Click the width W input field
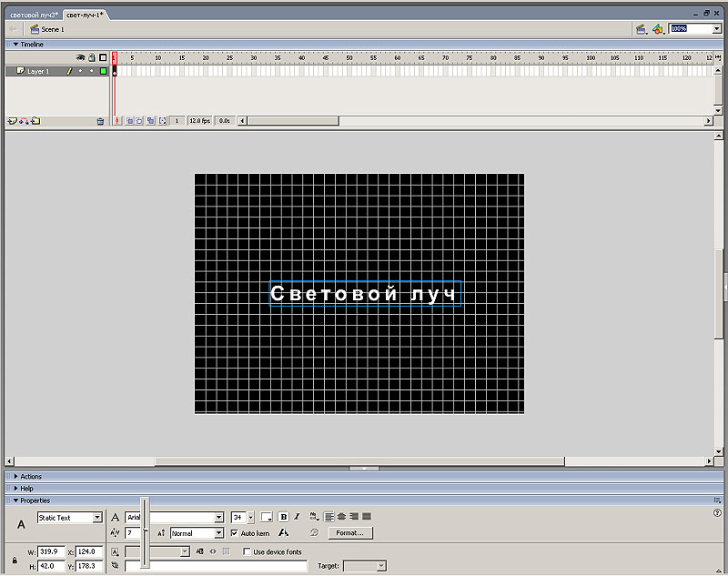 (51, 551)
